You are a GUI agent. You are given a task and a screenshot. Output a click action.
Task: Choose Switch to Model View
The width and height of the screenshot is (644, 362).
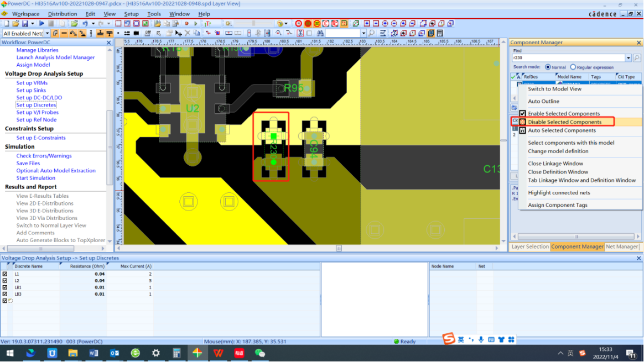pos(554,88)
